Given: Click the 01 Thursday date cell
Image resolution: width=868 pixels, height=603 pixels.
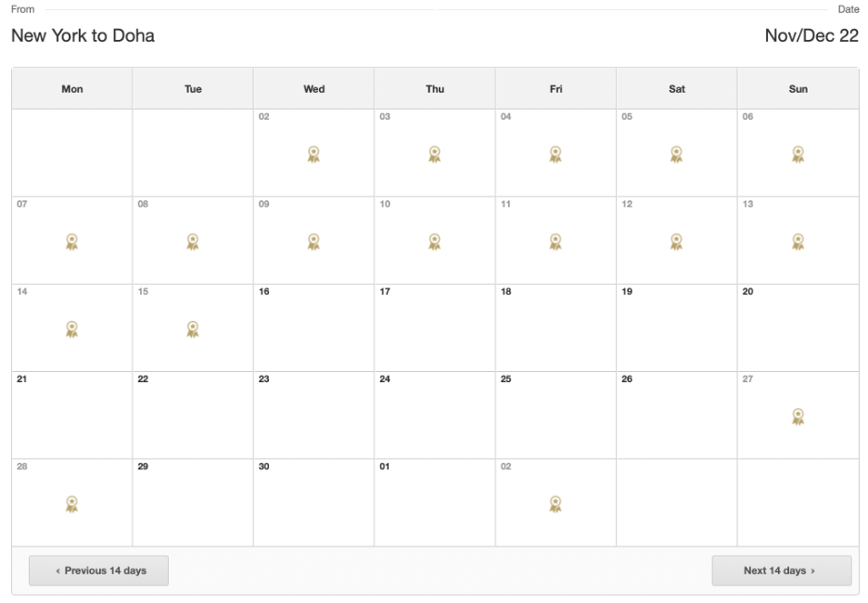Looking at the screenshot, I should point(434,502).
